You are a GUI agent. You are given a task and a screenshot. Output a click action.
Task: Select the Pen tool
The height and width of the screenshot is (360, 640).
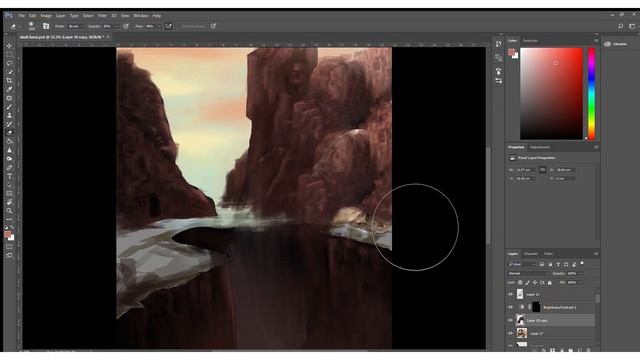point(9,167)
